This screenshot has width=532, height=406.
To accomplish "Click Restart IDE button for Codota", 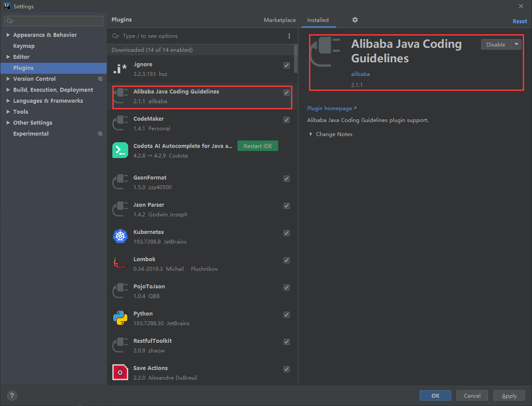I will (x=258, y=146).
